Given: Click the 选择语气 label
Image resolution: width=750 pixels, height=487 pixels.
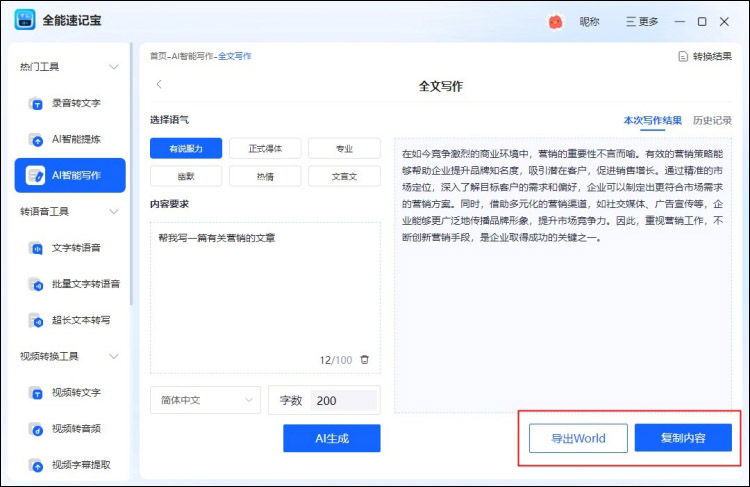Looking at the screenshot, I should pos(169,120).
